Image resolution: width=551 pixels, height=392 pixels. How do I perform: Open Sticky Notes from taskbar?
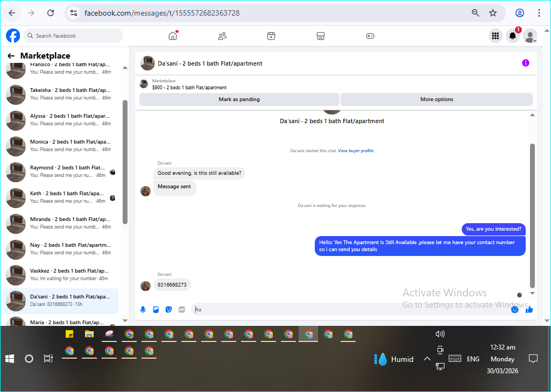point(69,334)
